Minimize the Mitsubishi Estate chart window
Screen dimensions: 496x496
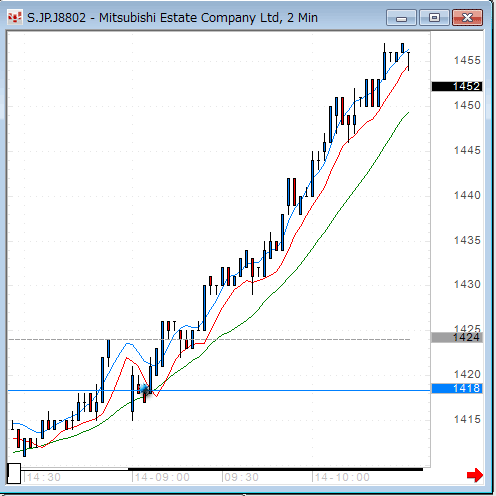click(x=401, y=18)
